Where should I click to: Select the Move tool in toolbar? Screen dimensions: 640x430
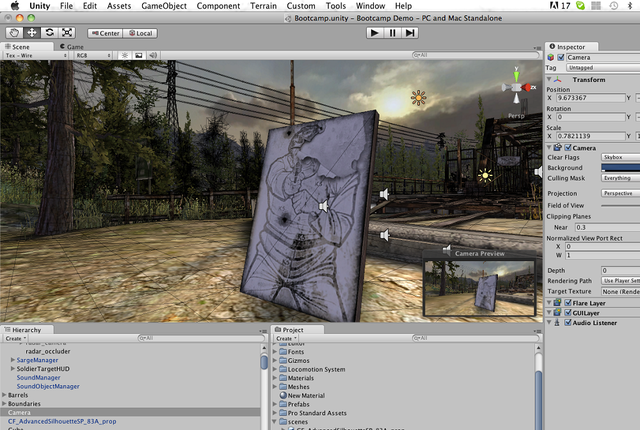coord(32,32)
